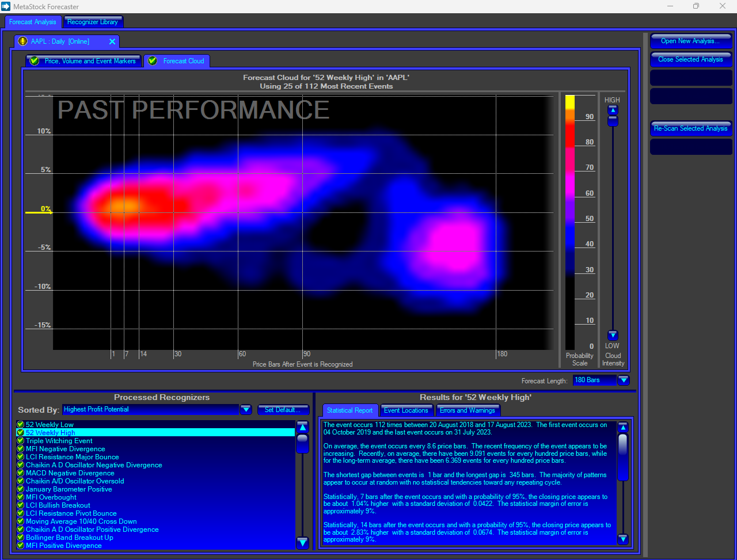Switch to the Forecast Analysis tab

point(33,22)
